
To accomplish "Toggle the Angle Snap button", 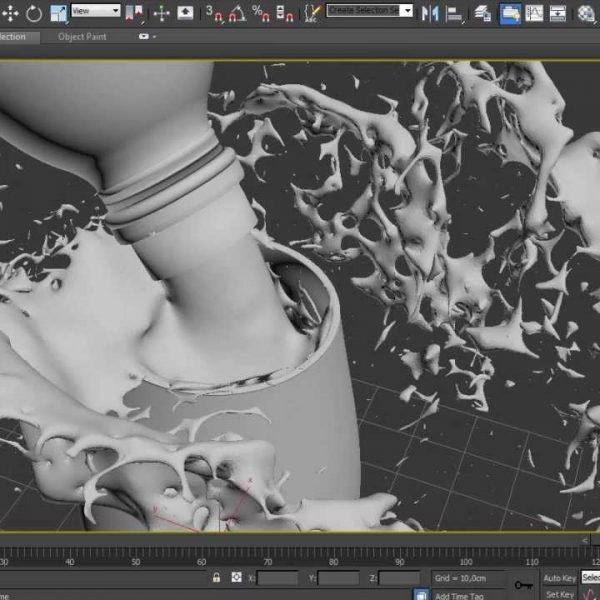I will (x=237, y=13).
